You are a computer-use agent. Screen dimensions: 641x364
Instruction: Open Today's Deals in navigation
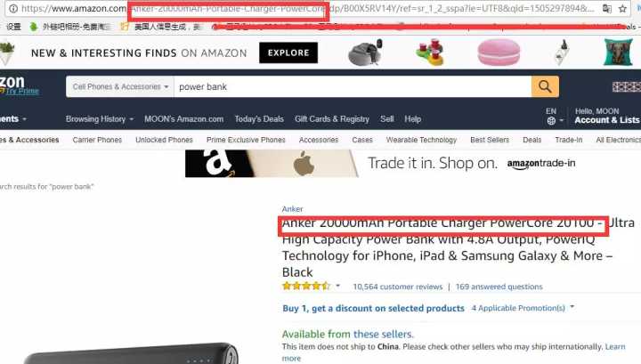(259, 119)
